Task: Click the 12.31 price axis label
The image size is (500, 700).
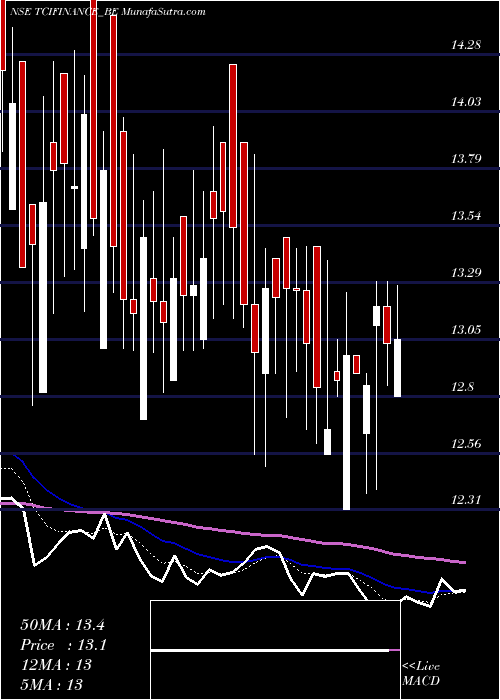Action: click(x=467, y=500)
